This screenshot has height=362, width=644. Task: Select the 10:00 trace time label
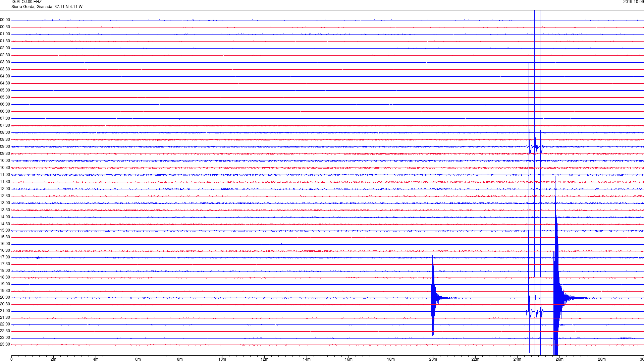coord(5,161)
